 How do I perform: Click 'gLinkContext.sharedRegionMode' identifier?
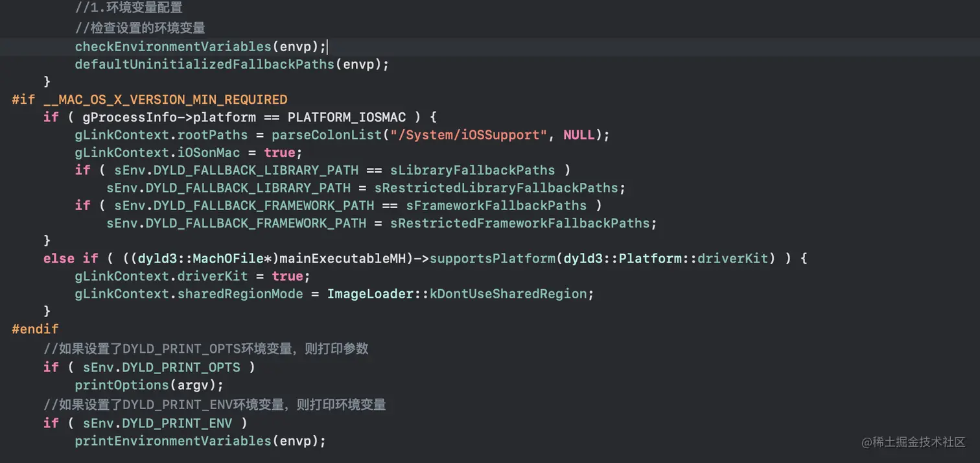tap(189, 294)
